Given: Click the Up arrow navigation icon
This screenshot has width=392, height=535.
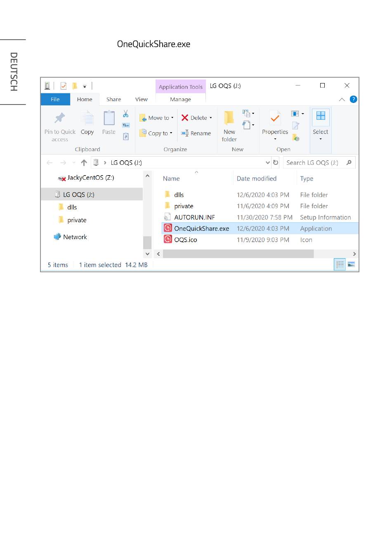Looking at the screenshot, I should pyautogui.click(x=84, y=163).
